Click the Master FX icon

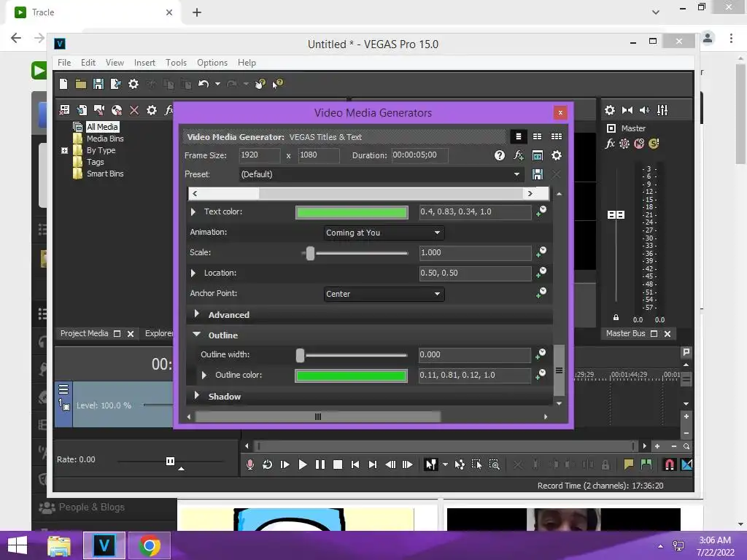610,144
